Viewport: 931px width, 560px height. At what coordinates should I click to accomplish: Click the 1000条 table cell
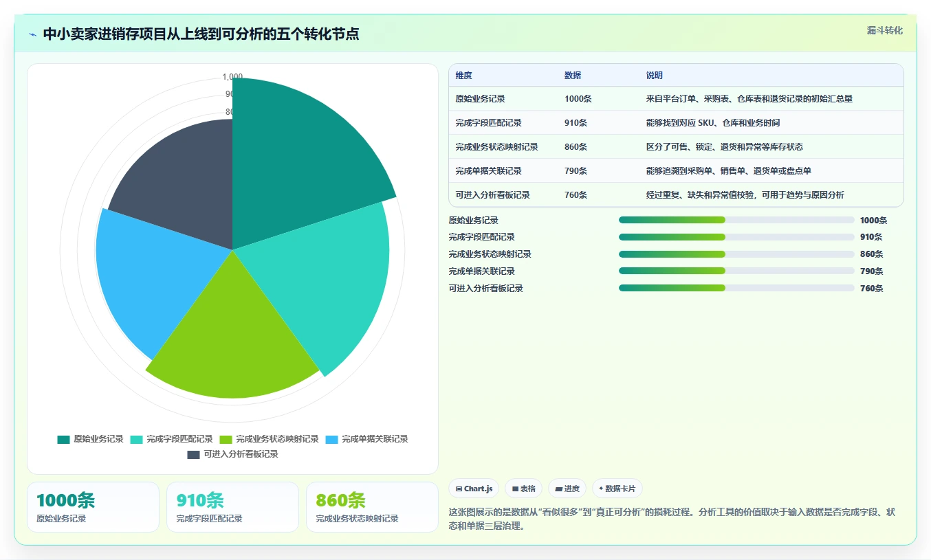coord(578,99)
